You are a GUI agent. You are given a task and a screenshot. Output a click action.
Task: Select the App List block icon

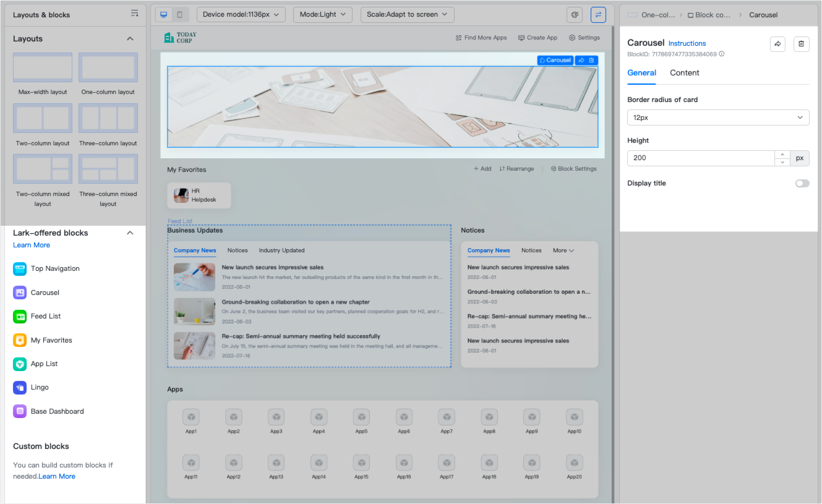click(x=20, y=364)
